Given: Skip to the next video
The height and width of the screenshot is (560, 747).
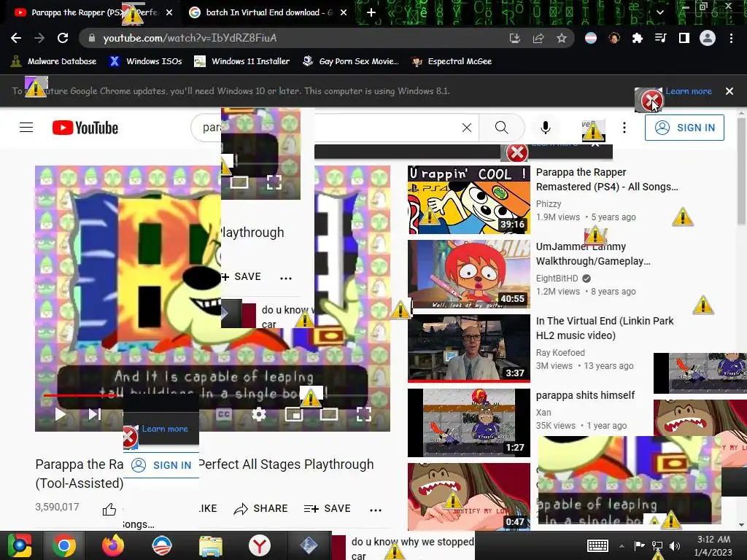Looking at the screenshot, I should tap(94, 414).
